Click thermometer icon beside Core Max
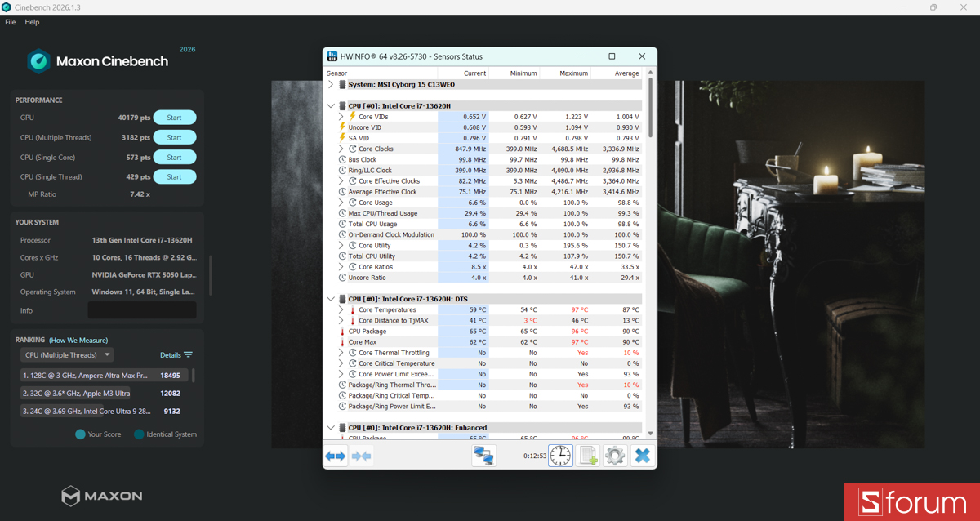Screen dimensions: 980x521 (x=342, y=342)
